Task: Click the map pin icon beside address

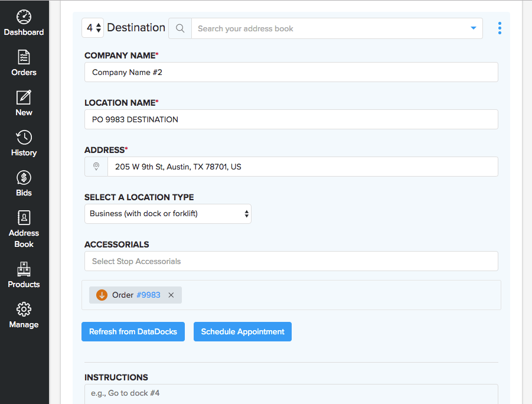Action: coord(96,167)
